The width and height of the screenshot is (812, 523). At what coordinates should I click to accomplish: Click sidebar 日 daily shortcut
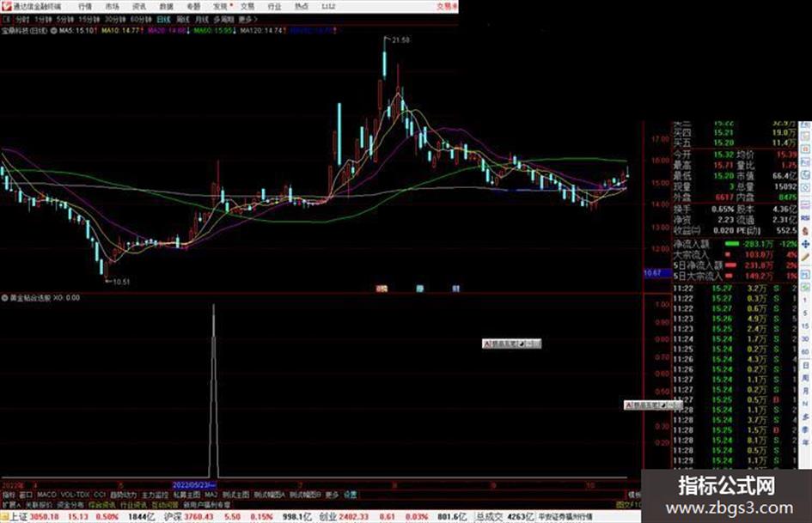(x=805, y=366)
